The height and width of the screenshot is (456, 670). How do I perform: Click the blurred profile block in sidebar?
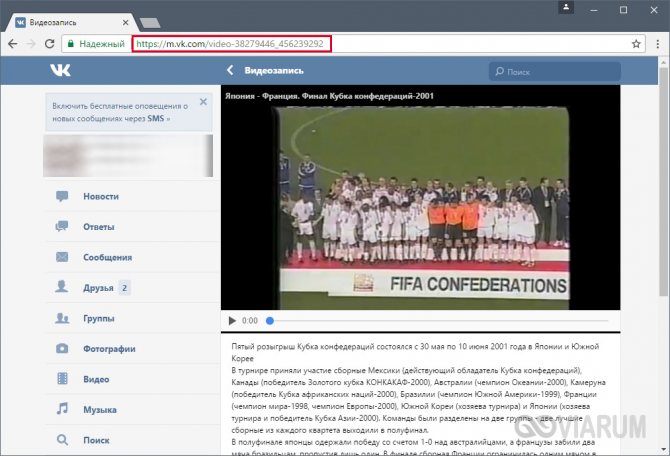[128, 156]
